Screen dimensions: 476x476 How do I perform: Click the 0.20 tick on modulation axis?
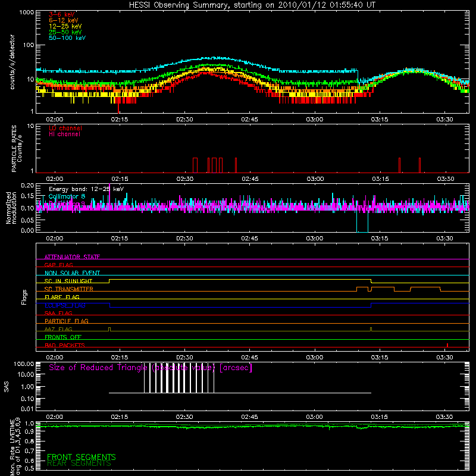pyautogui.click(x=27, y=185)
